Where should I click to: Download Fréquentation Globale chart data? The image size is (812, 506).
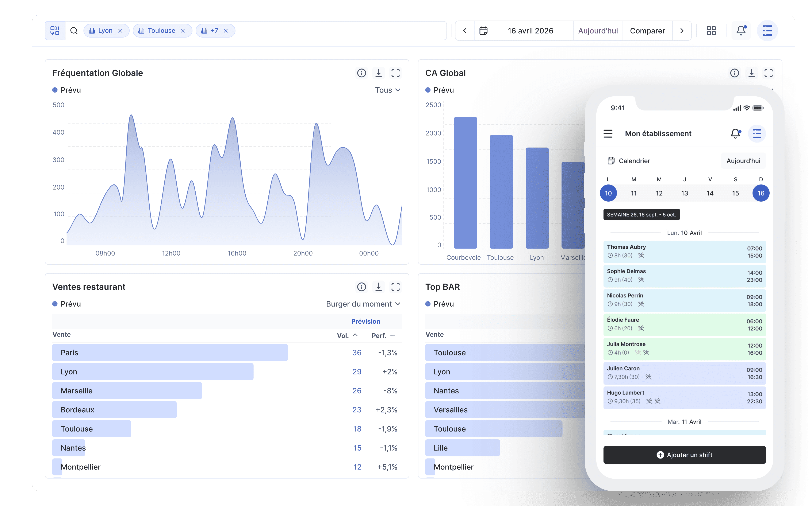[378, 73]
